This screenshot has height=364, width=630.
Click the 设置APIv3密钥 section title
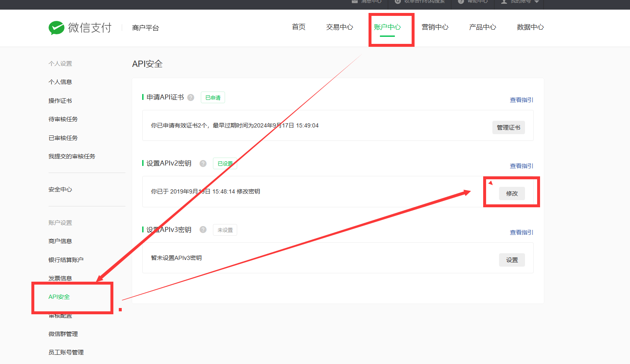point(169,230)
